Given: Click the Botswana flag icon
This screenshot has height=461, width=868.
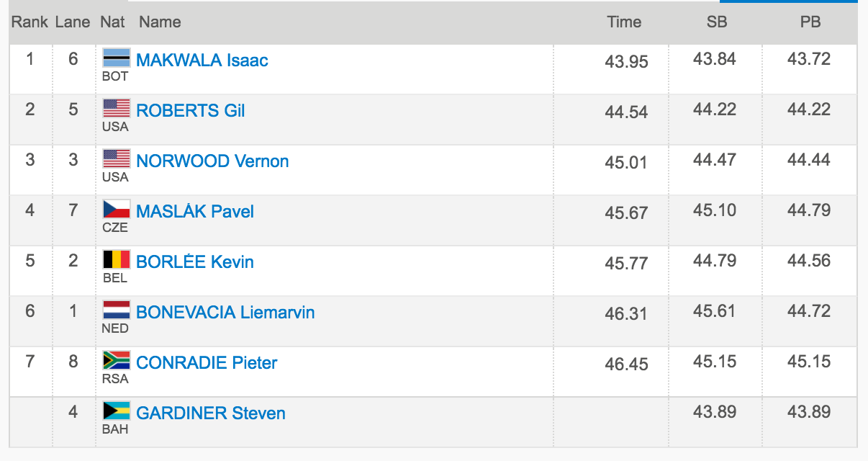Looking at the screenshot, I should coord(117,58).
